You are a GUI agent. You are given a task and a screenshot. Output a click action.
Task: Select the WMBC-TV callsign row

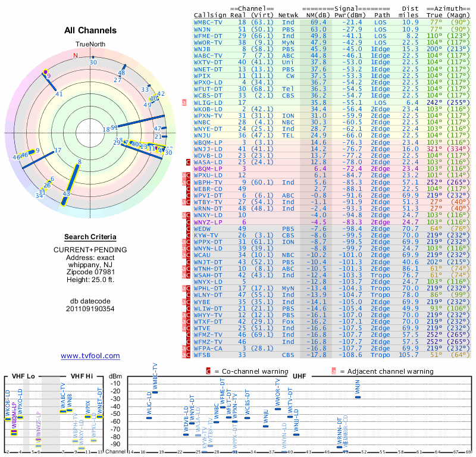tap(332, 23)
